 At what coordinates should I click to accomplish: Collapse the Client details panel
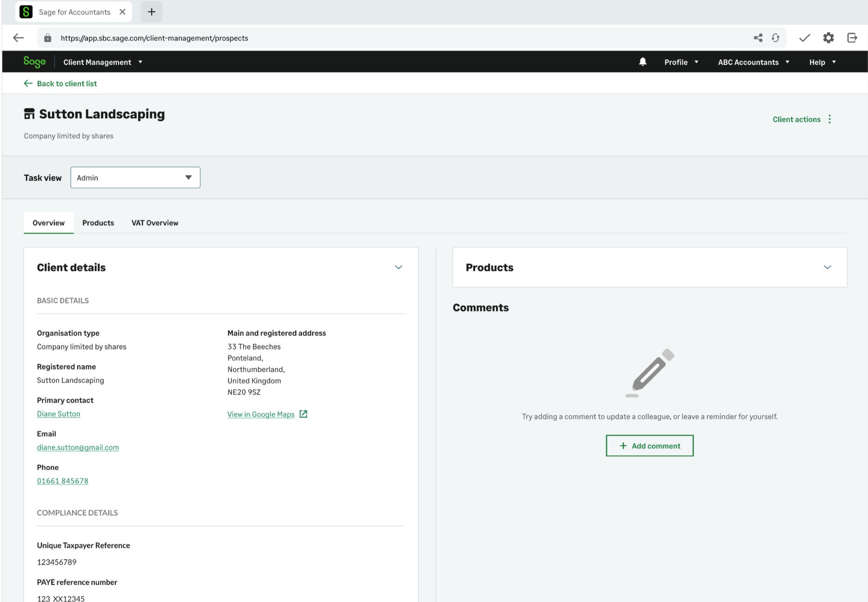coord(398,267)
